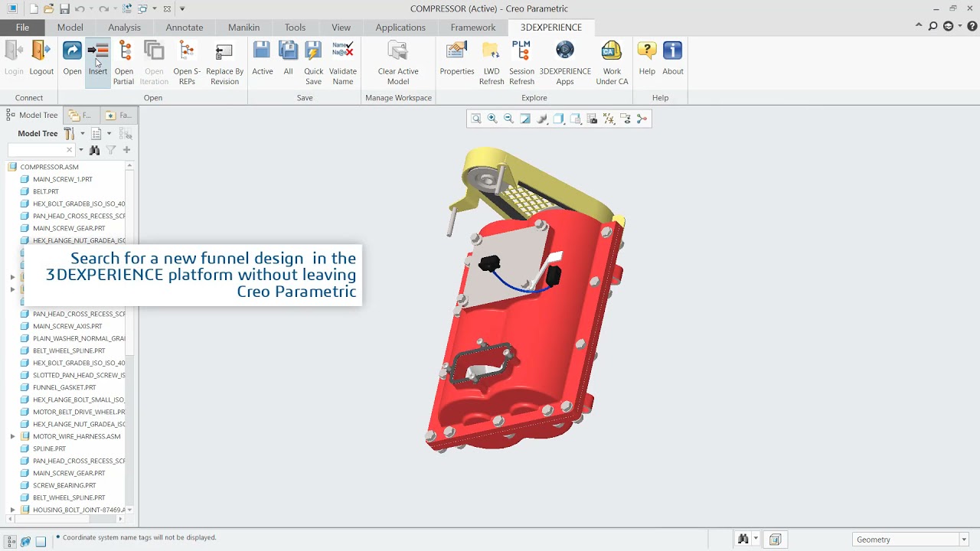The image size is (980, 551).
Task: Save the Active model
Action: (x=262, y=51)
